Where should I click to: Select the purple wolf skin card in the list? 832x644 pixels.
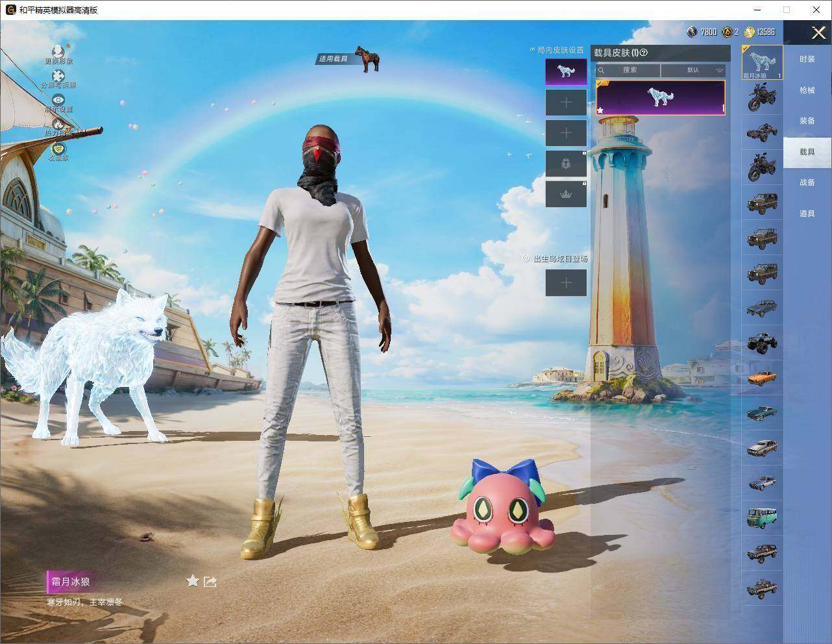[x=660, y=97]
